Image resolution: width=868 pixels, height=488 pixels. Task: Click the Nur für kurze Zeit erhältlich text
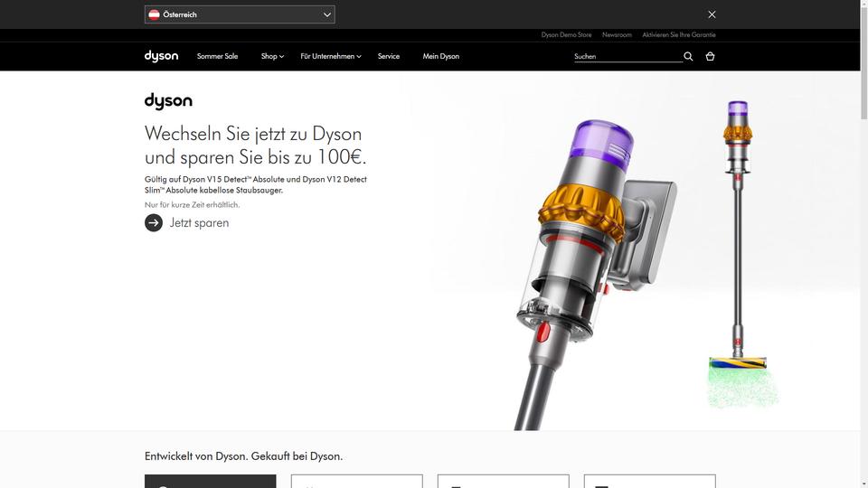coord(192,205)
